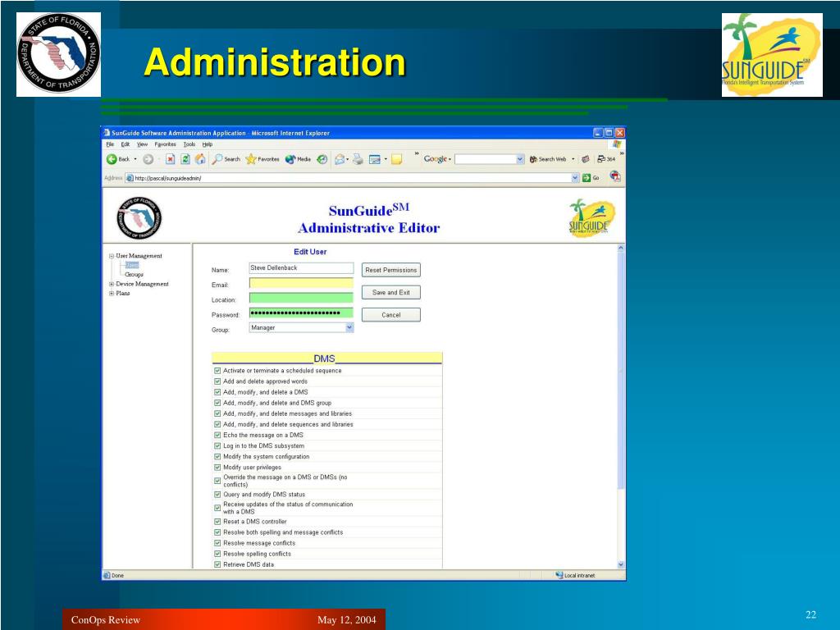Image resolution: width=840 pixels, height=630 pixels.
Task: Click the icon right of Go button
Action: (615, 176)
